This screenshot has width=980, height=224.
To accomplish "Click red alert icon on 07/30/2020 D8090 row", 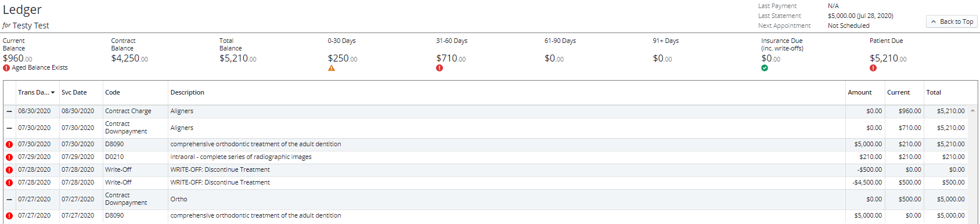I will pos(9,144).
